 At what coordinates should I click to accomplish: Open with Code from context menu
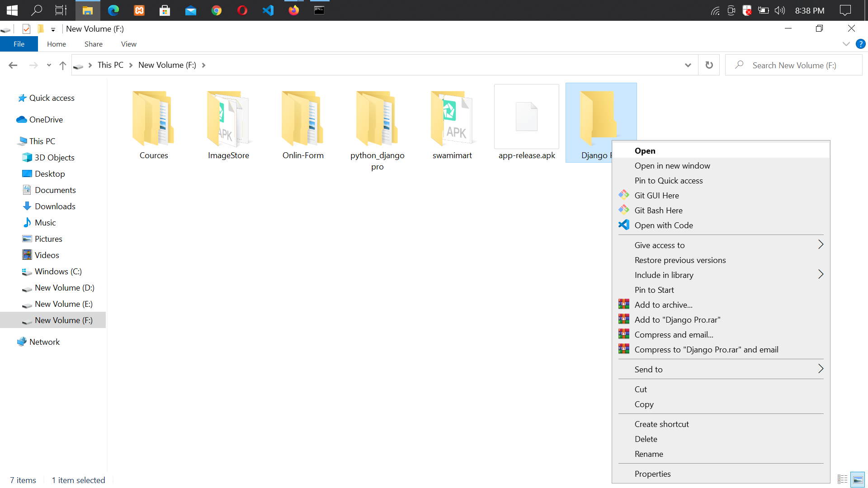coord(663,225)
